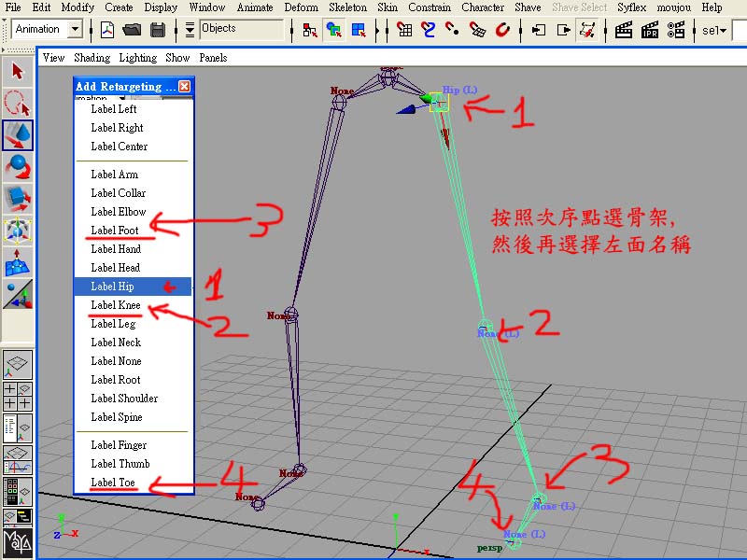Choose Label Toe

[x=134, y=483]
